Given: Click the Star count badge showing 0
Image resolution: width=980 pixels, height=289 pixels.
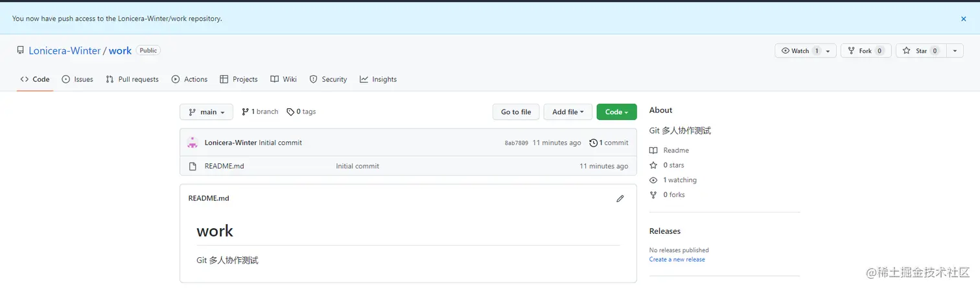Looking at the screenshot, I should (x=935, y=51).
